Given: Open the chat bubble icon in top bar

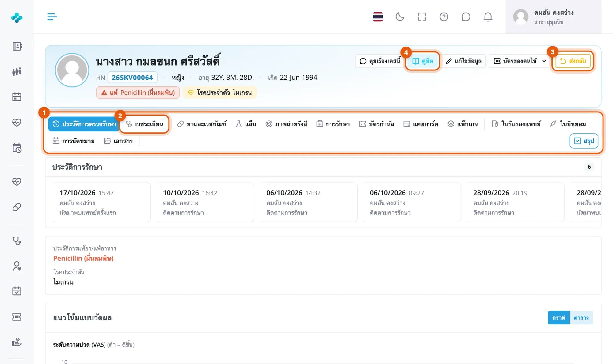Looking at the screenshot, I should (466, 17).
